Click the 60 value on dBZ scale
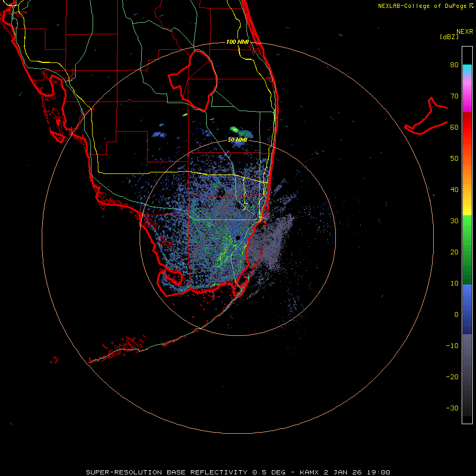 point(454,127)
